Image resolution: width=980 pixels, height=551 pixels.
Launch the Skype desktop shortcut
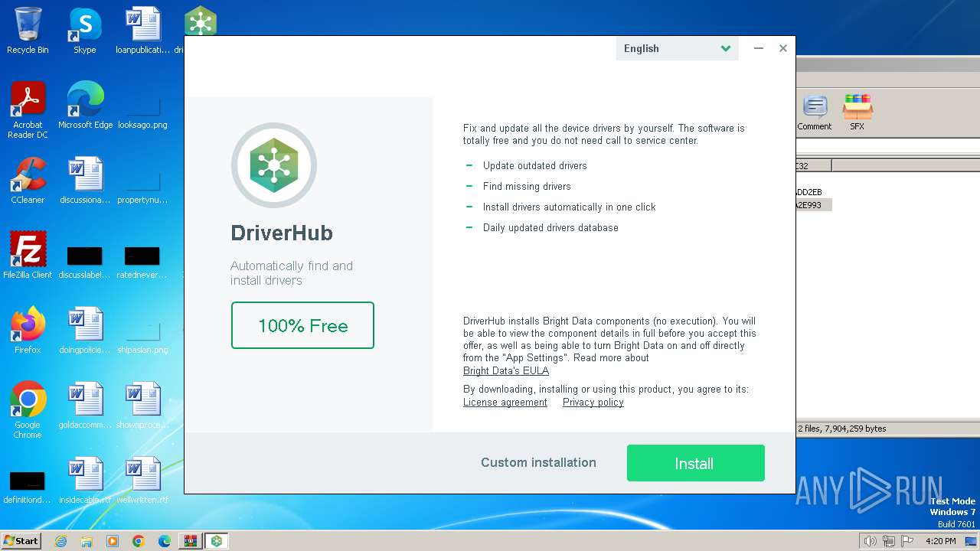[85, 31]
